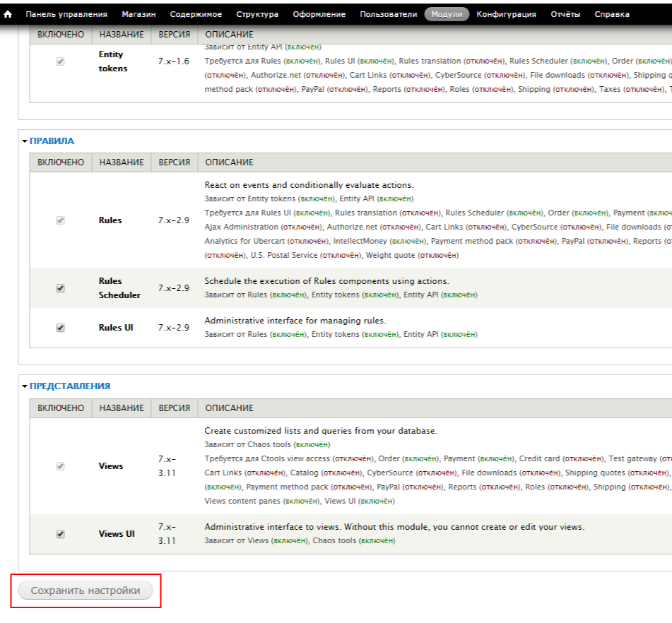Open the Панель управления menu
The height and width of the screenshot is (623, 672).
click(66, 14)
